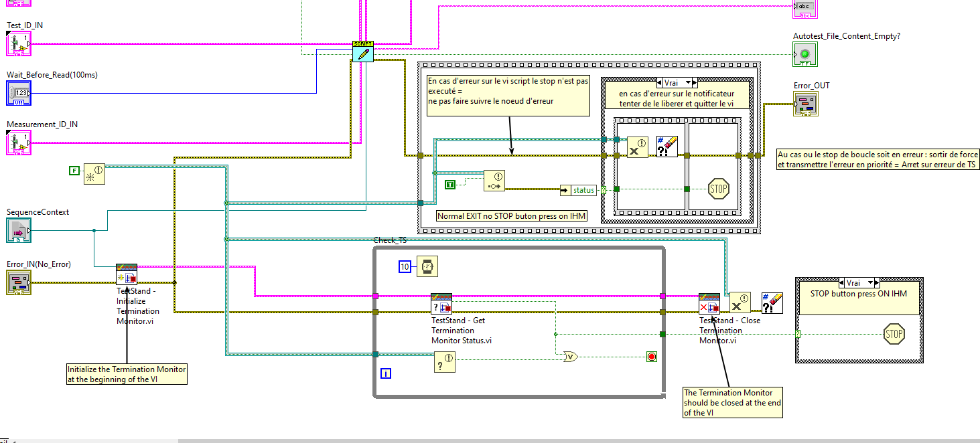980x443 pixels.
Task: Select the Clear Errors VI next to Close Termination Monitor
Action: click(772, 302)
